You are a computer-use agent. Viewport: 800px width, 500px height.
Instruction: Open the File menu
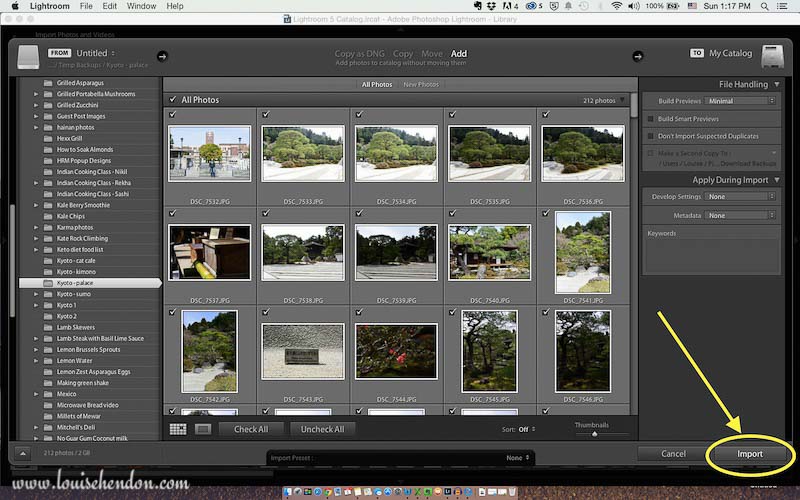86,6
